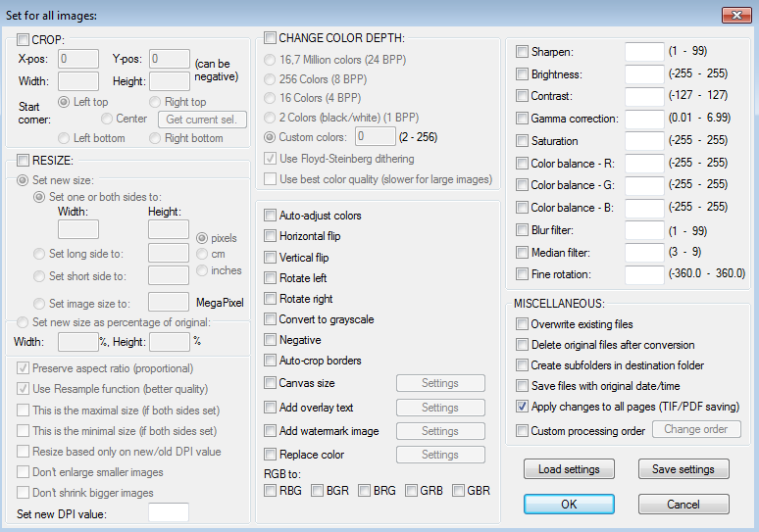Enable Canvas size checkbox
Screen dimensions: 759x532
270,383
